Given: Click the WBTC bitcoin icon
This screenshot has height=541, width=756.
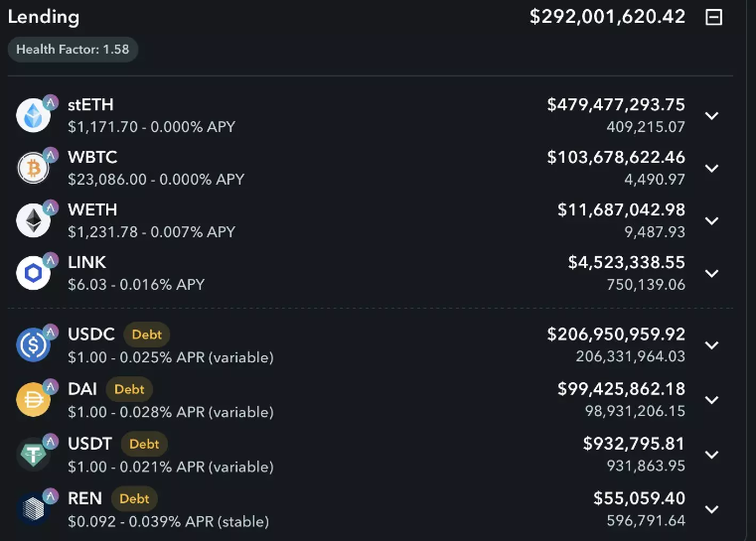Looking at the screenshot, I should [x=34, y=169].
